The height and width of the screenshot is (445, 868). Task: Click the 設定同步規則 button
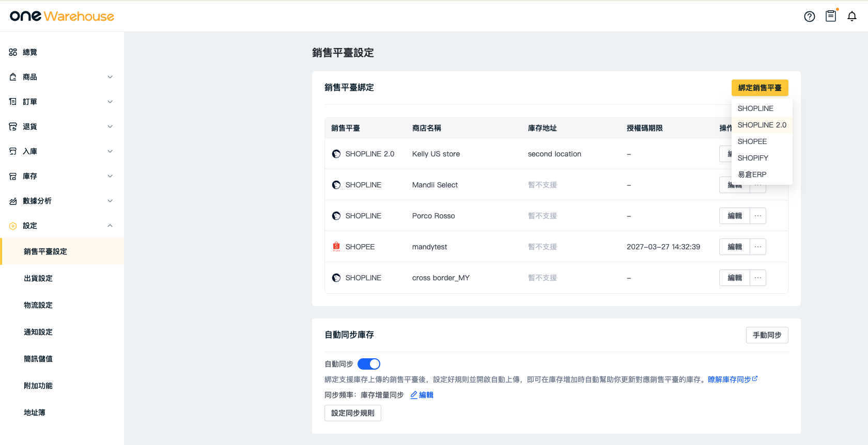pos(353,413)
